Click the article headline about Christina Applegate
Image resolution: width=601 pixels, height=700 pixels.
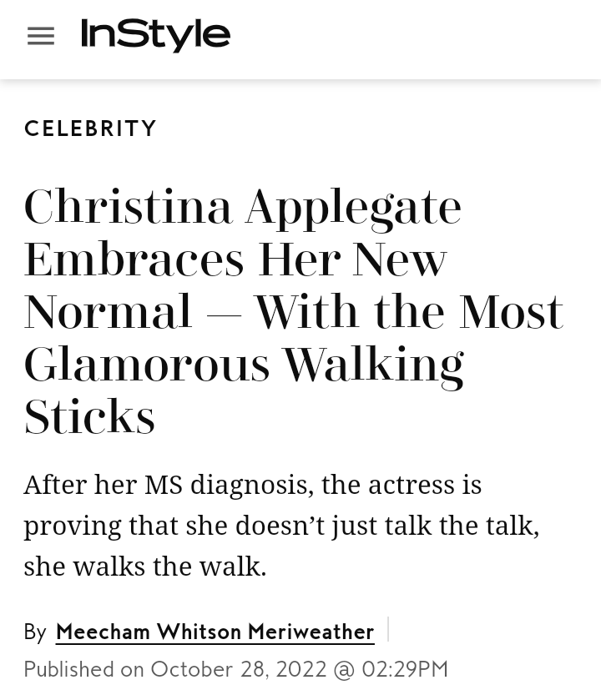[x=292, y=310]
